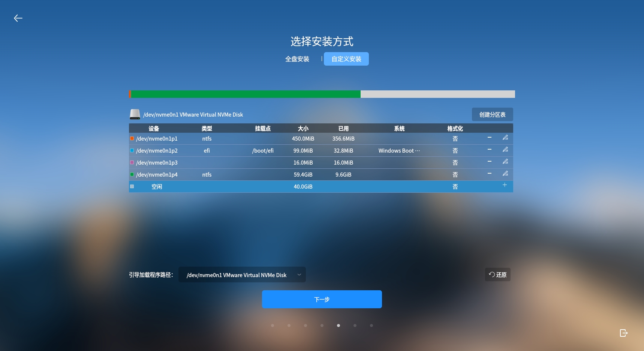Image resolution: width=644 pixels, height=351 pixels.
Task: Select the 自定义安装 tab
Action: tap(346, 59)
